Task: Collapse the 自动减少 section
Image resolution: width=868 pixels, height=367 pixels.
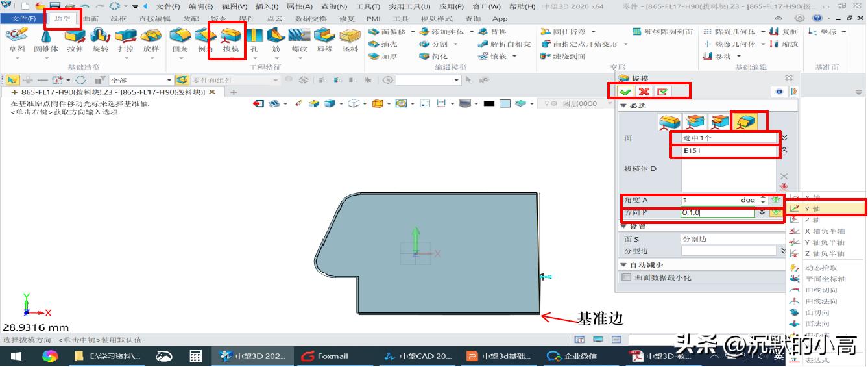Action: click(623, 265)
